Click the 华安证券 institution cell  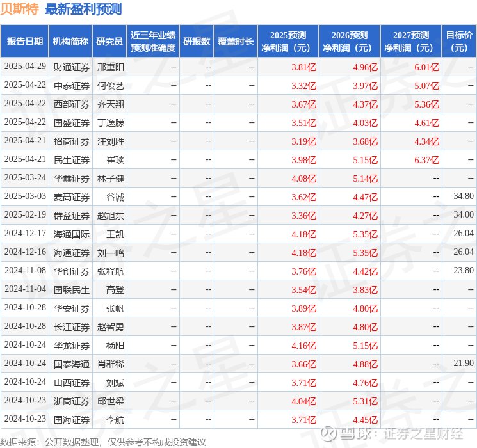point(72,308)
